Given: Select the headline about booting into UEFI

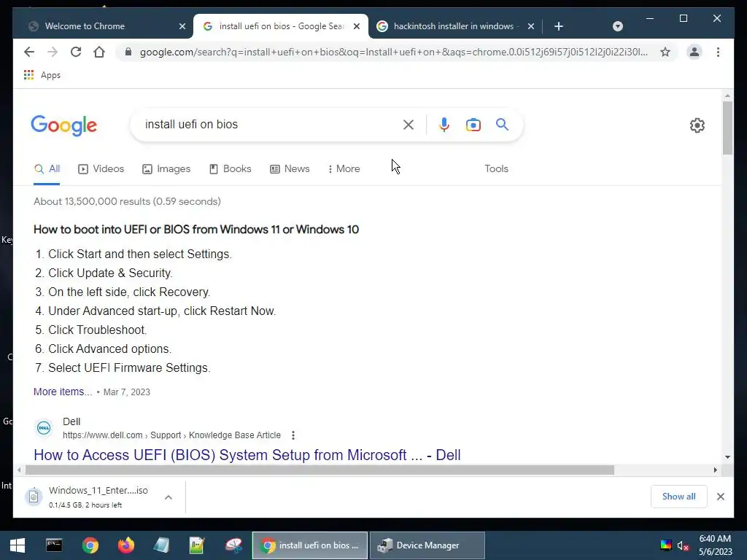Looking at the screenshot, I should pyautogui.click(x=196, y=230).
